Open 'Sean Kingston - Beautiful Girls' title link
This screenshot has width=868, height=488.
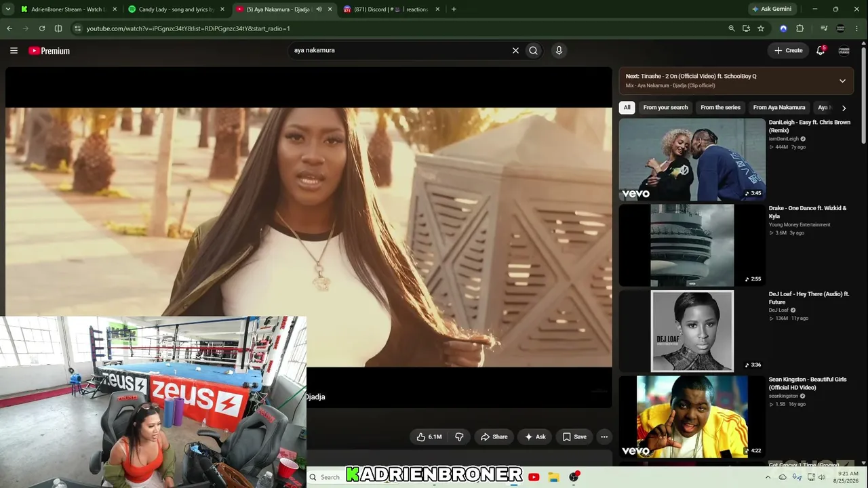[808, 384]
